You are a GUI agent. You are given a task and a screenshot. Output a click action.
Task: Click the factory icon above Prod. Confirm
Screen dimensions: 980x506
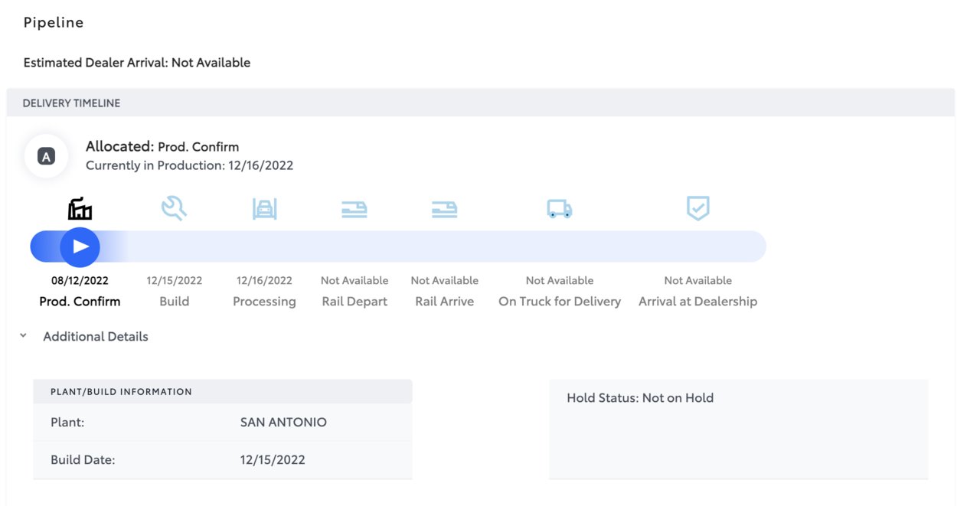coord(80,208)
